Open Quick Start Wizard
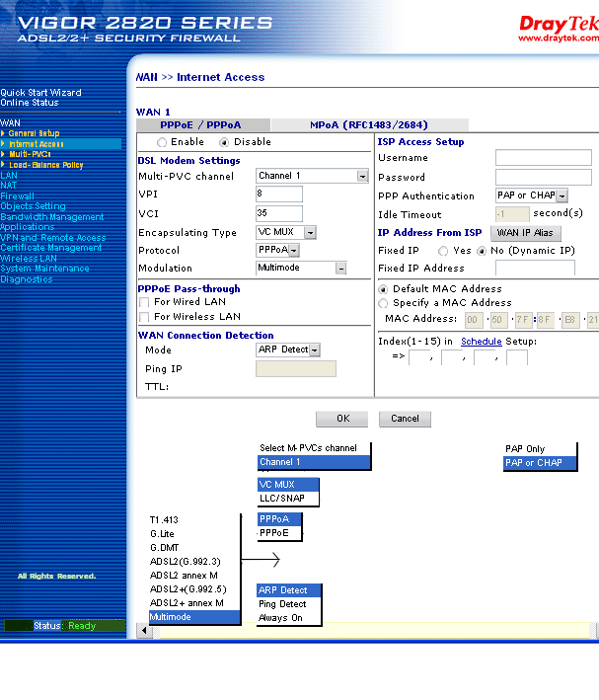Image resolution: width=599 pixels, height=700 pixels. pyautogui.click(x=40, y=93)
